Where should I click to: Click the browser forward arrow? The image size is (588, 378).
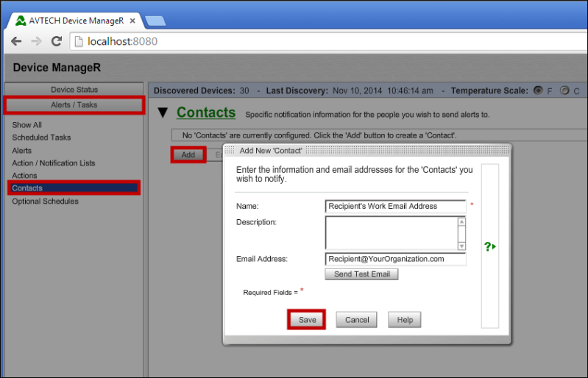[36, 41]
